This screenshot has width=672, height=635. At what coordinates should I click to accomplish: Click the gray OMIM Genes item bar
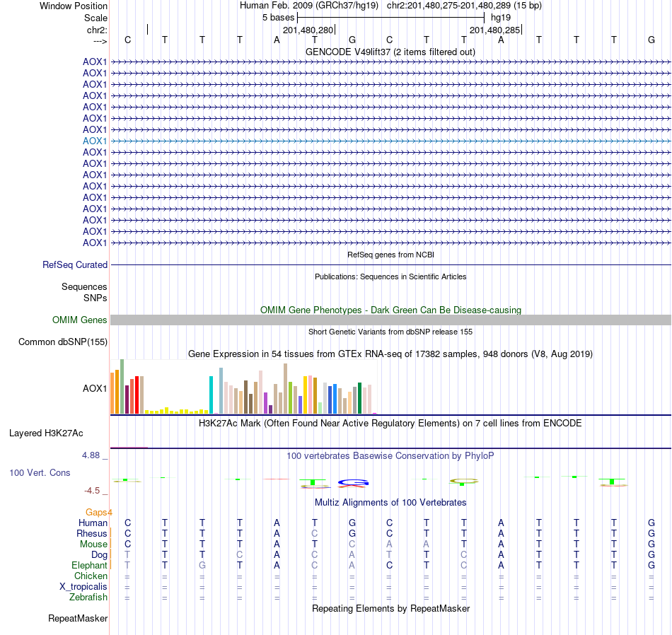click(x=390, y=320)
